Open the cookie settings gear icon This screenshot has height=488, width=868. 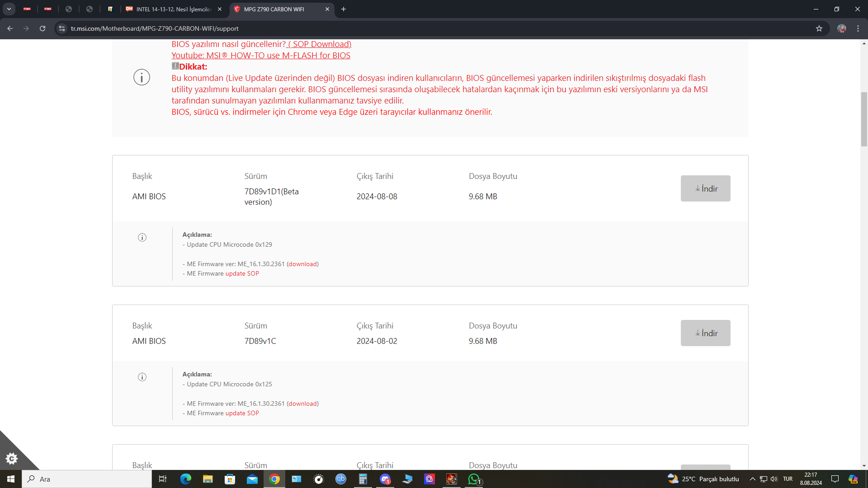click(x=11, y=459)
